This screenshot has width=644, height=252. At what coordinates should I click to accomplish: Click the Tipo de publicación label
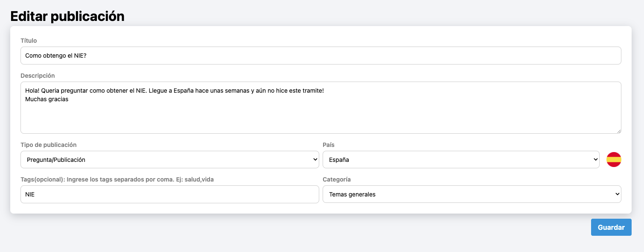[49, 145]
